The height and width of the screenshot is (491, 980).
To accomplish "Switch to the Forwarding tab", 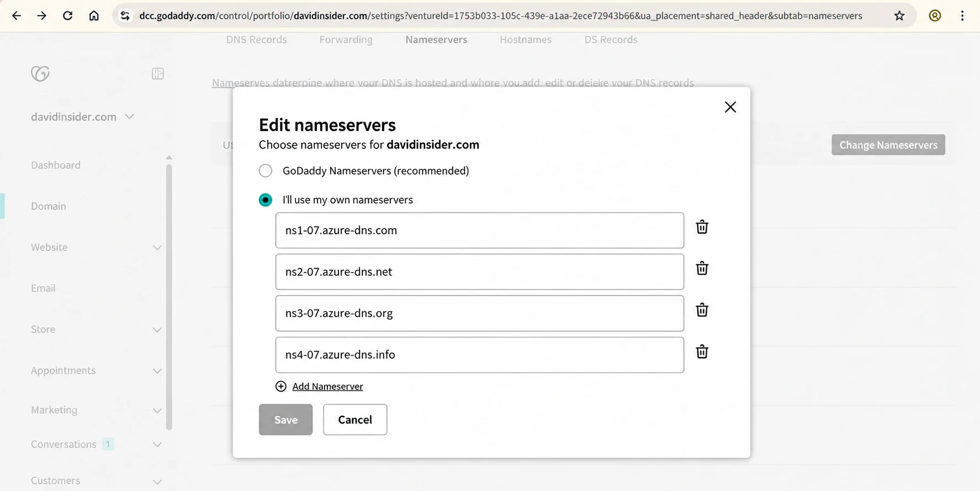I will pos(346,40).
